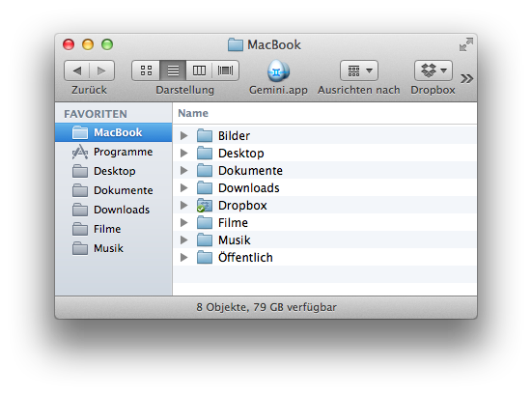Image resolution: width=532 pixels, height=395 pixels.
Task: Expand the Öffentlich folder triangle
Action: (183, 257)
